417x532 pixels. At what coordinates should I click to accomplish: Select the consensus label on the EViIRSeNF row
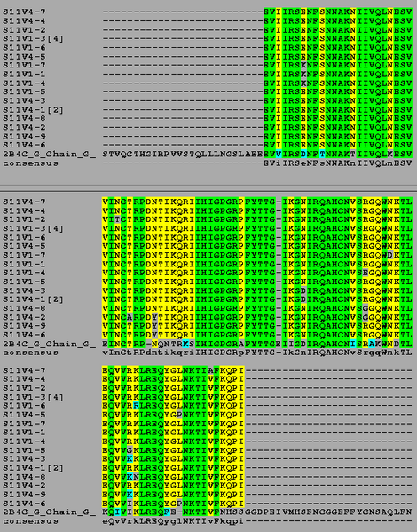tap(30, 163)
